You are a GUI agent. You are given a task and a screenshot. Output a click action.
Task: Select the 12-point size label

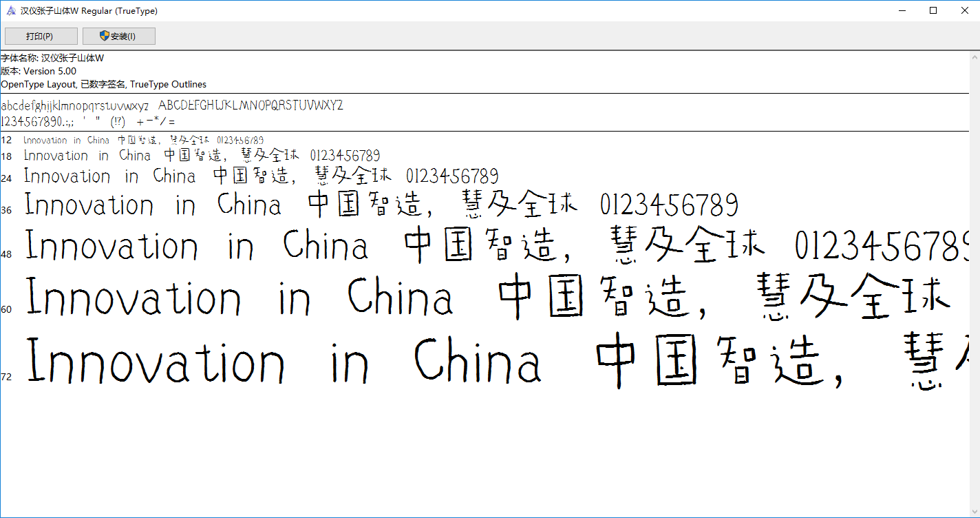click(6, 140)
